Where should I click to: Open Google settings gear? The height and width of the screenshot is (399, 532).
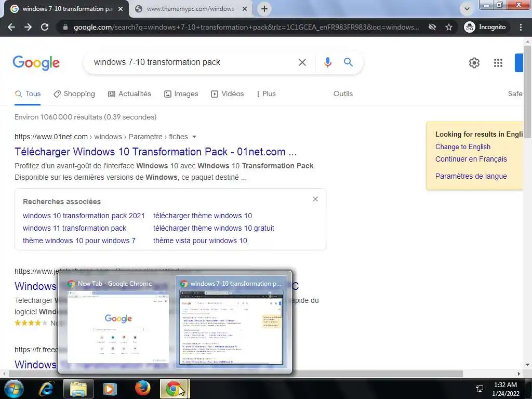tap(474, 63)
